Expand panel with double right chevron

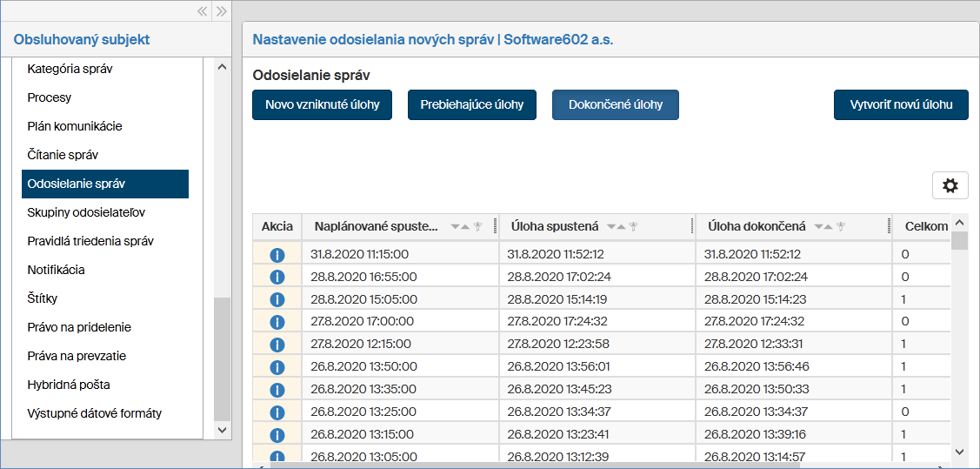(x=221, y=11)
